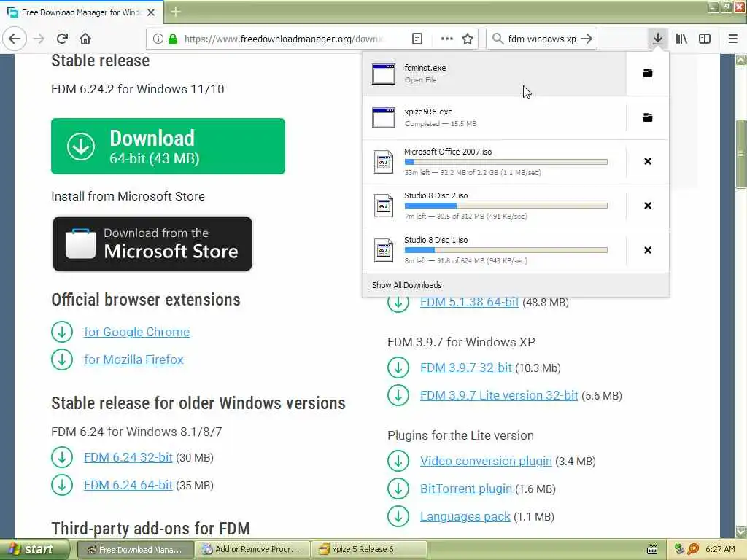
Task: Close the Free Download Manager tab
Action: pos(151,12)
